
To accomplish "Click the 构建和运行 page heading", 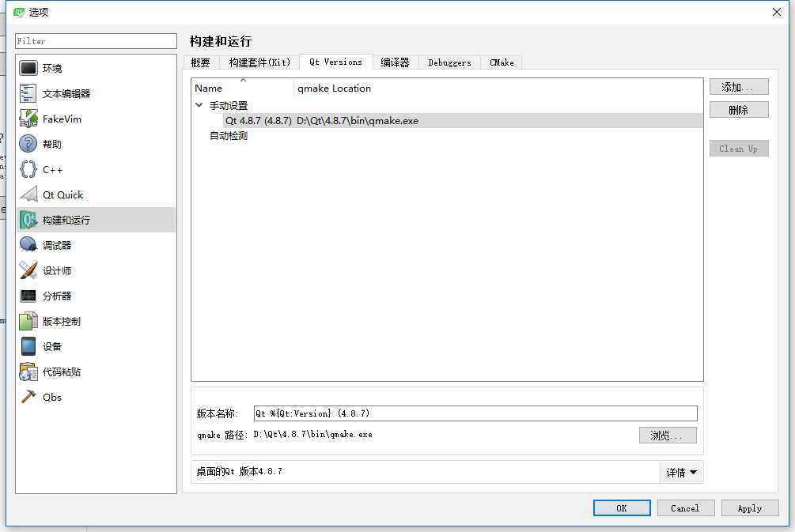I will point(221,41).
